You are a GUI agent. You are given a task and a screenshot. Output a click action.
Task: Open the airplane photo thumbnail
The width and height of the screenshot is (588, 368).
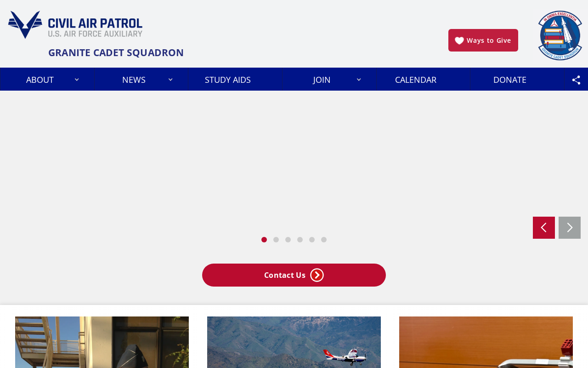coord(294,342)
